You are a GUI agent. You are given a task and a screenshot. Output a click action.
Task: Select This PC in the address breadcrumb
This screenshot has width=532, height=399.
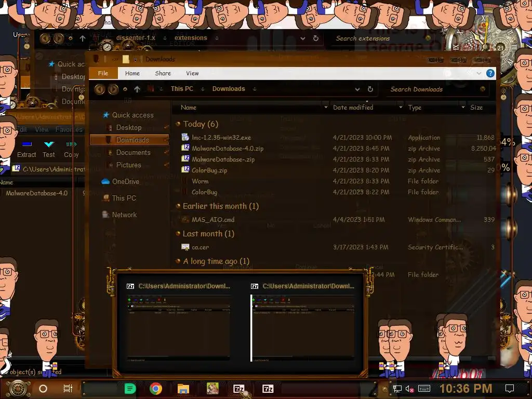pos(182,89)
